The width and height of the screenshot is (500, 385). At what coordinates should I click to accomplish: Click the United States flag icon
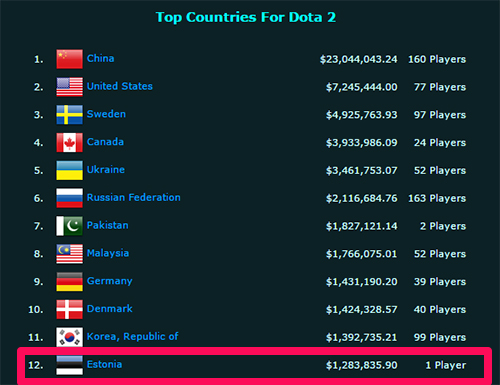69,87
